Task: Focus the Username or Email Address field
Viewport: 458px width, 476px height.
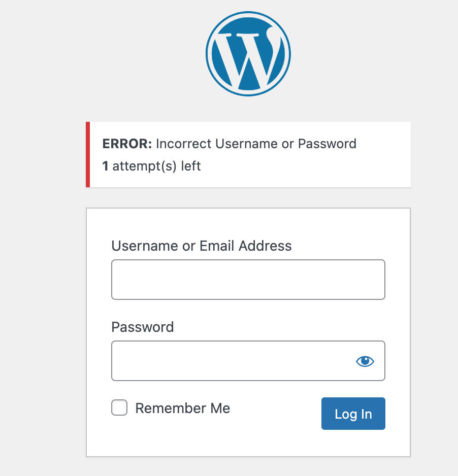Action: point(248,280)
